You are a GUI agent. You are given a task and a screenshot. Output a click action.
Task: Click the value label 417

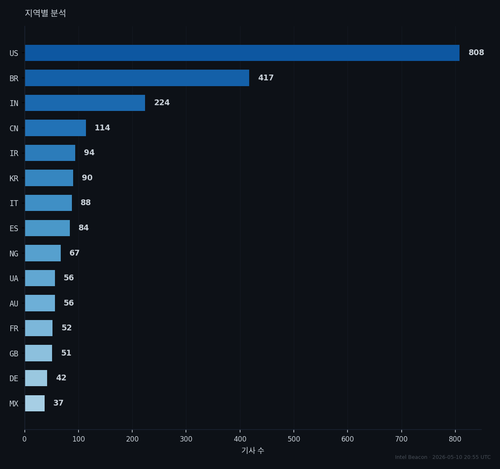click(x=266, y=78)
